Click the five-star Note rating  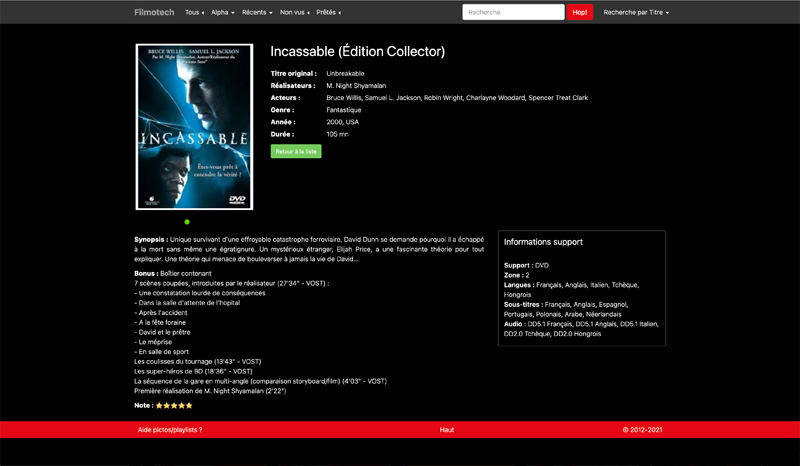(x=174, y=405)
